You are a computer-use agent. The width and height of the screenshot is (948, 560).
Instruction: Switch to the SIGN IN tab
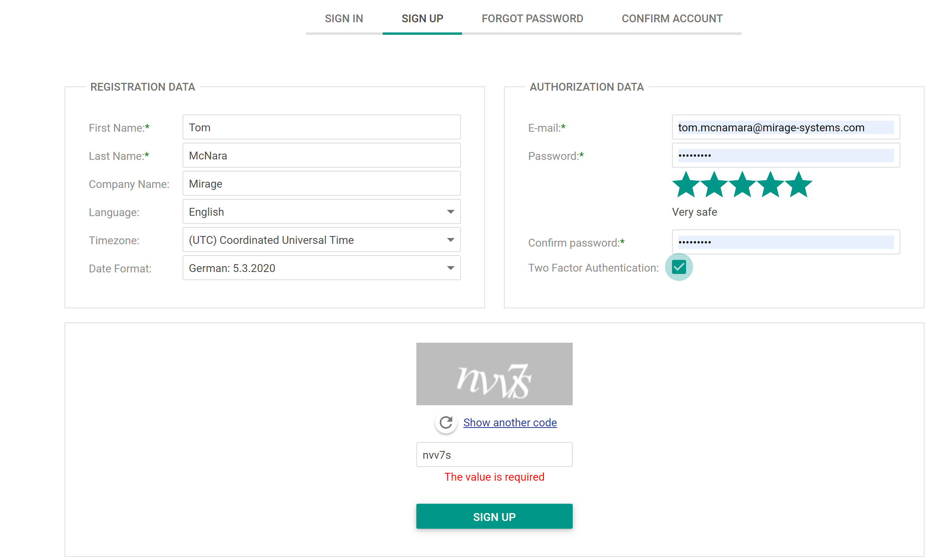coord(344,19)
